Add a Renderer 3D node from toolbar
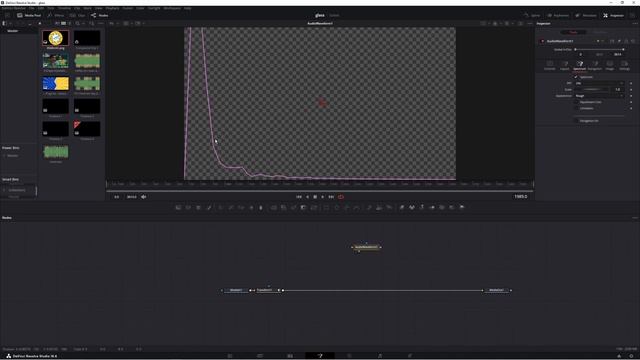 [x=462, y=207]
